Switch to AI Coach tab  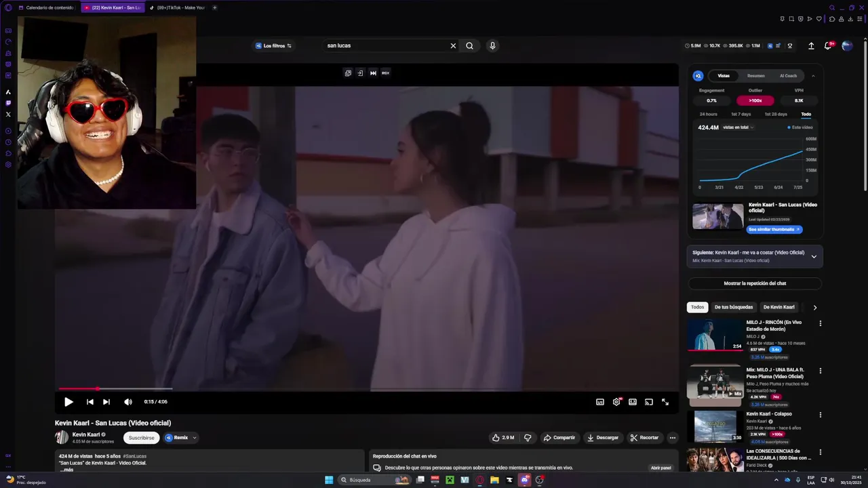point(788,76)
